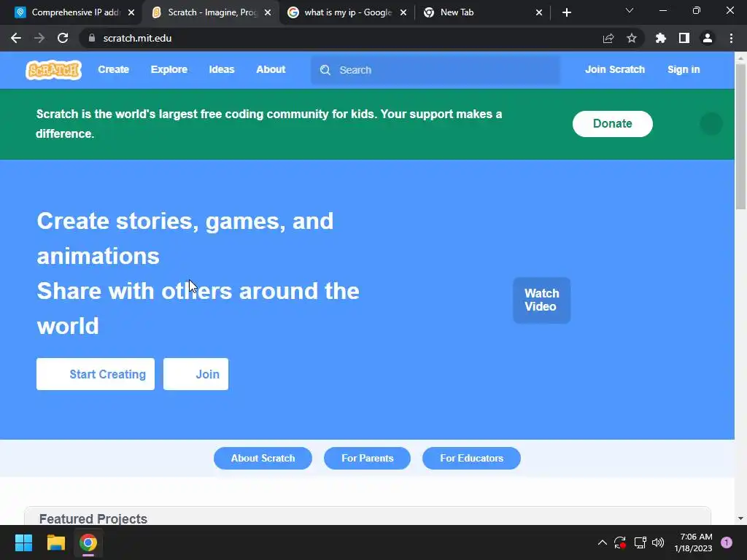747x560 pixels.
Task: Open File Explorer from taskbar
Action: pyautogui.click(x=55, y=542)
